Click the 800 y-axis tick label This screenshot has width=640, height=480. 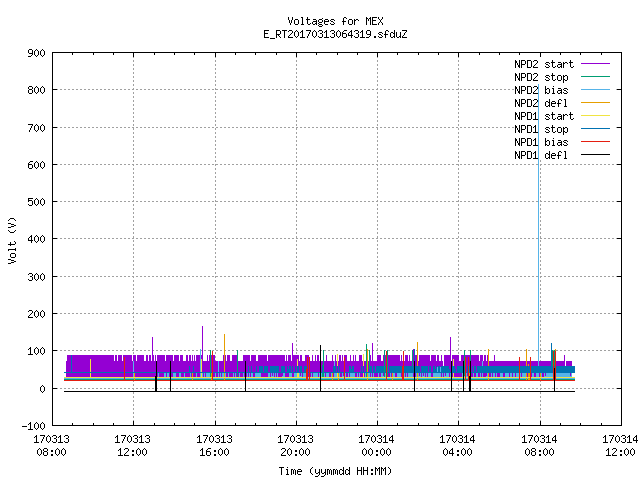click(x=36, y=90)
